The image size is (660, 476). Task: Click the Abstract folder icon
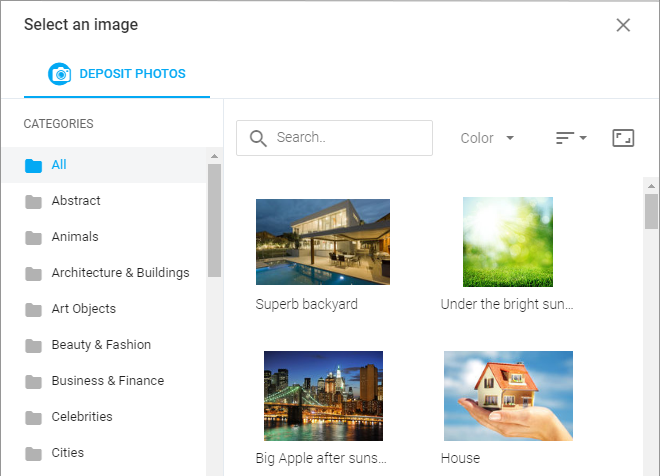click(x=33, y=202)
